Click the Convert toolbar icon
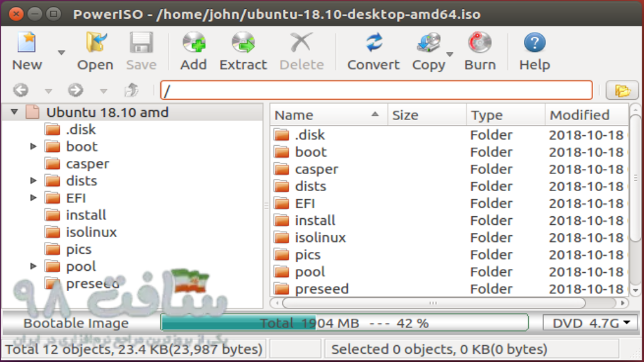The image size is (644, 362). click(x=374, y=43)
